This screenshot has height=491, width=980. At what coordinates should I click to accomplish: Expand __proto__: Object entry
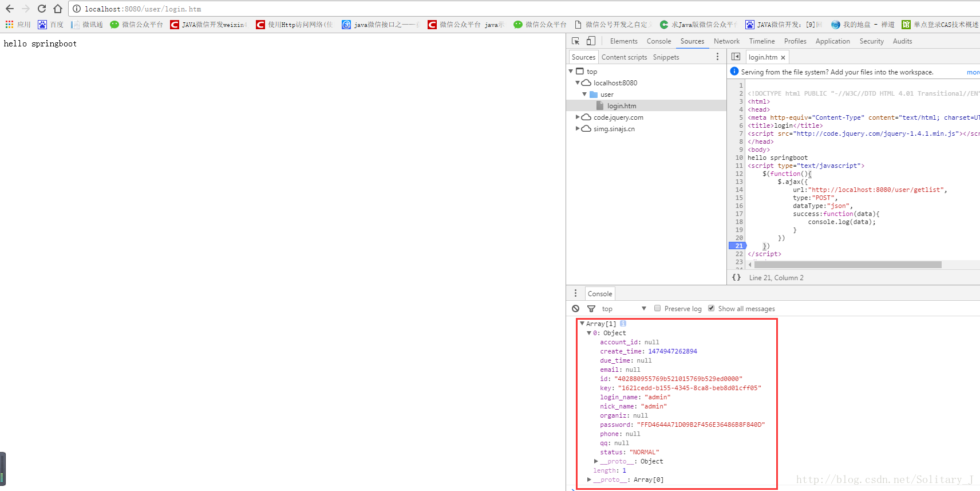click(x=596, y=461)
